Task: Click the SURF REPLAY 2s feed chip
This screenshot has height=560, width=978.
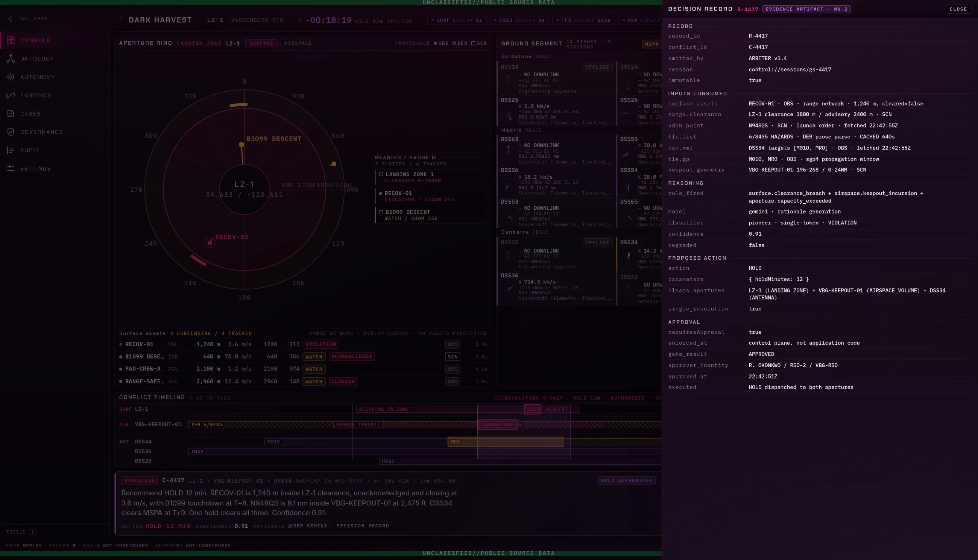Action: coord(457,20)
